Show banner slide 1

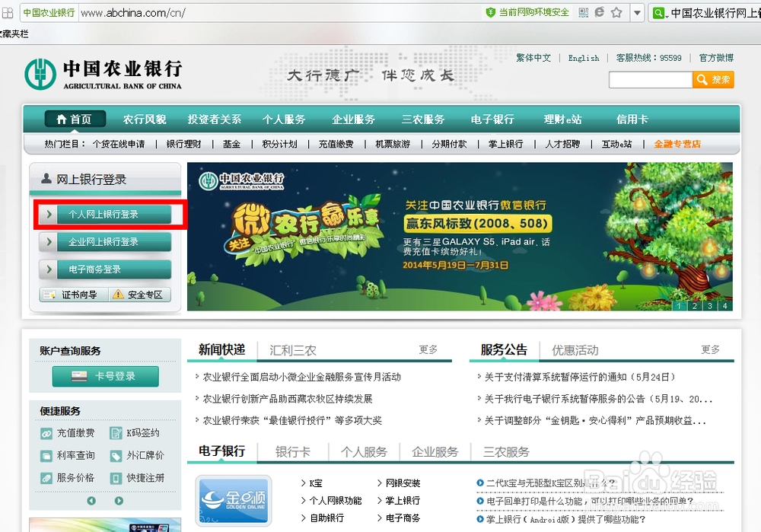coord(679,306)
